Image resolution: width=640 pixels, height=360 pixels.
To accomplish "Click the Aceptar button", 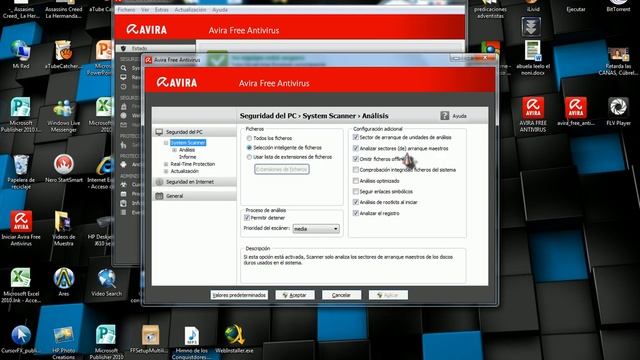I will (x=295, y=295).
